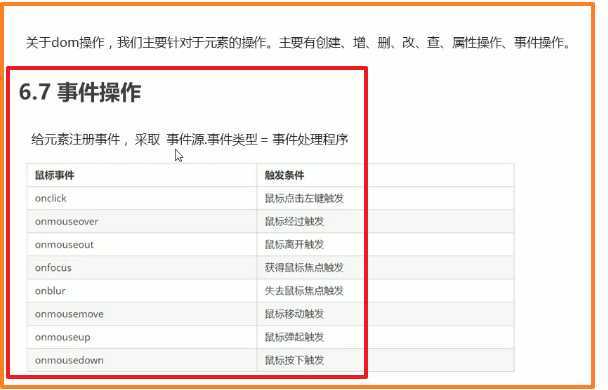Click the '鼠标离开触发' cell

[x=385, y=245]
